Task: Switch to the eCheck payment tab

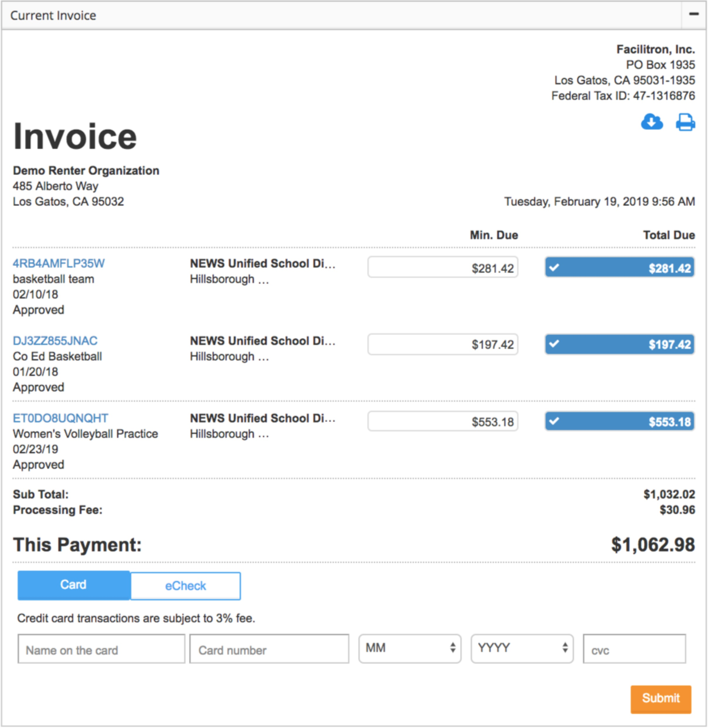Action: (x=185, y=586)
